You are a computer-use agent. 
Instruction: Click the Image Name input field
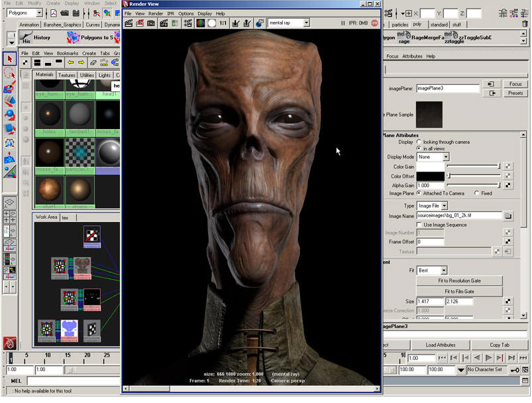[x=459, y=215]
